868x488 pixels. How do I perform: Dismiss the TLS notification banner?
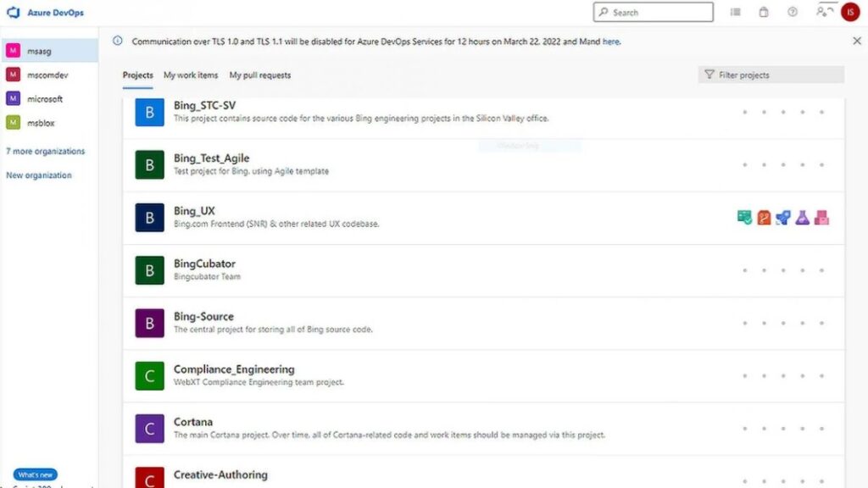click(856, 40)
